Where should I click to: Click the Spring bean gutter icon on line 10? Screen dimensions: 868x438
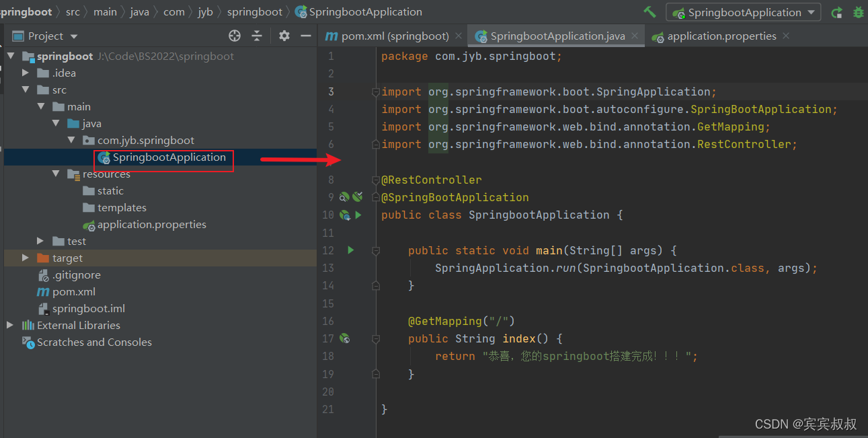click(345, 215)
